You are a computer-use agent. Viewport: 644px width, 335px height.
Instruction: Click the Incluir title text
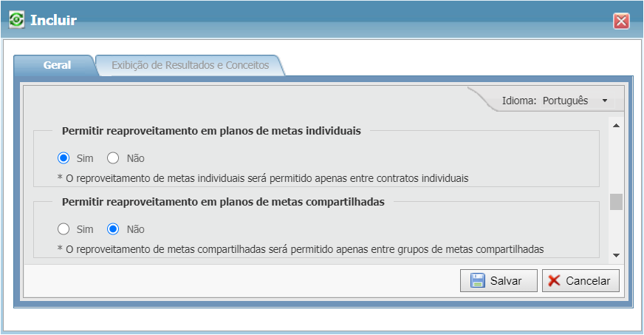53,20
